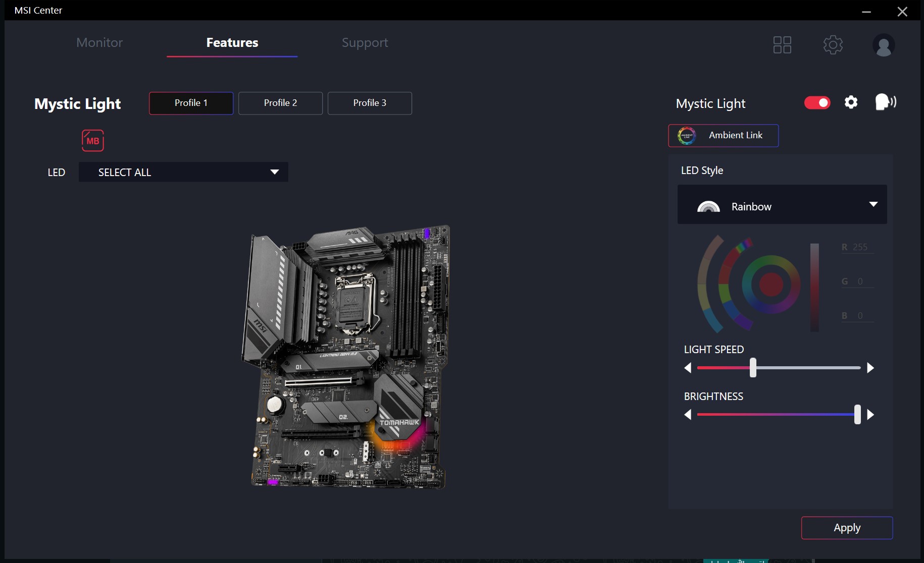Viewport: 924px width, 563px height.
Task: Switch to the Features tab
Action: point(232,43)
